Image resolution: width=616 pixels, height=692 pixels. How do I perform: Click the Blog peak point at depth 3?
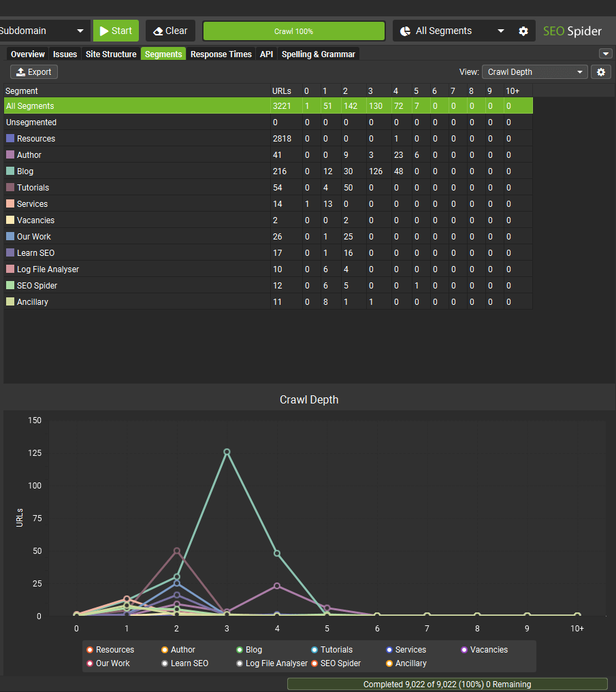coord(227,452)
